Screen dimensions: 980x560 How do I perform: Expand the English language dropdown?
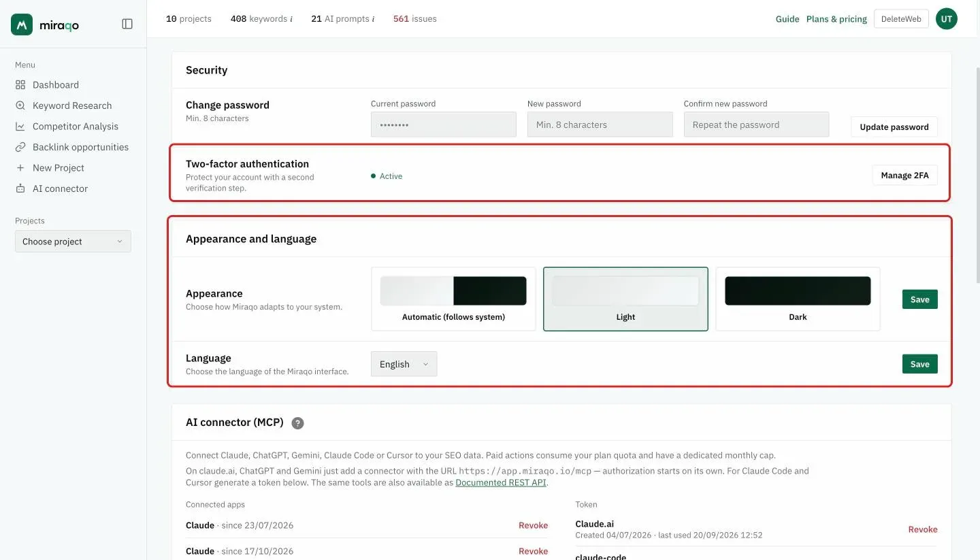(x=404, y=364)
